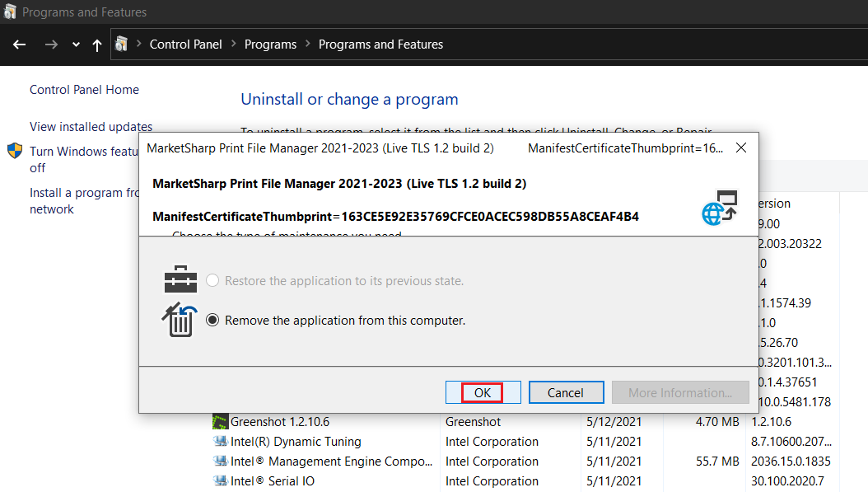Expand chevron after Programs breadcrumb
The image size is (868, 492).
tap(308, 44)
